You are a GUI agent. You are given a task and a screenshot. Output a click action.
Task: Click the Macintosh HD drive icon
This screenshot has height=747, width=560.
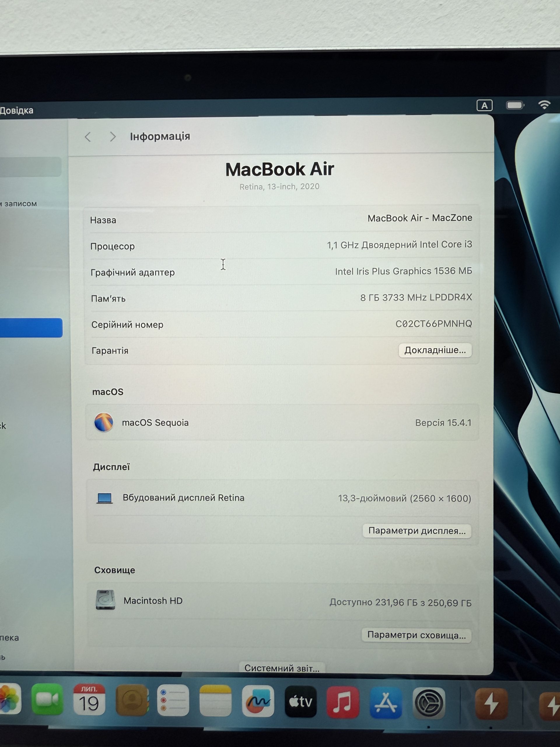105,600
